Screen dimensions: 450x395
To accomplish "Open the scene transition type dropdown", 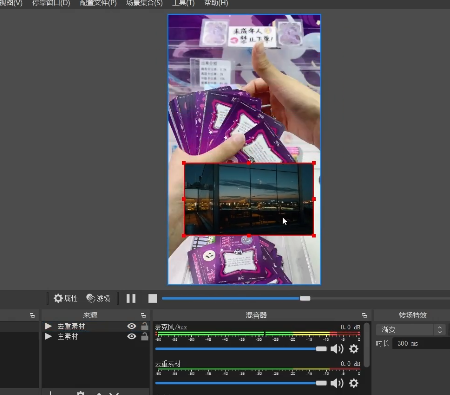I will click(x=411, y=330).
